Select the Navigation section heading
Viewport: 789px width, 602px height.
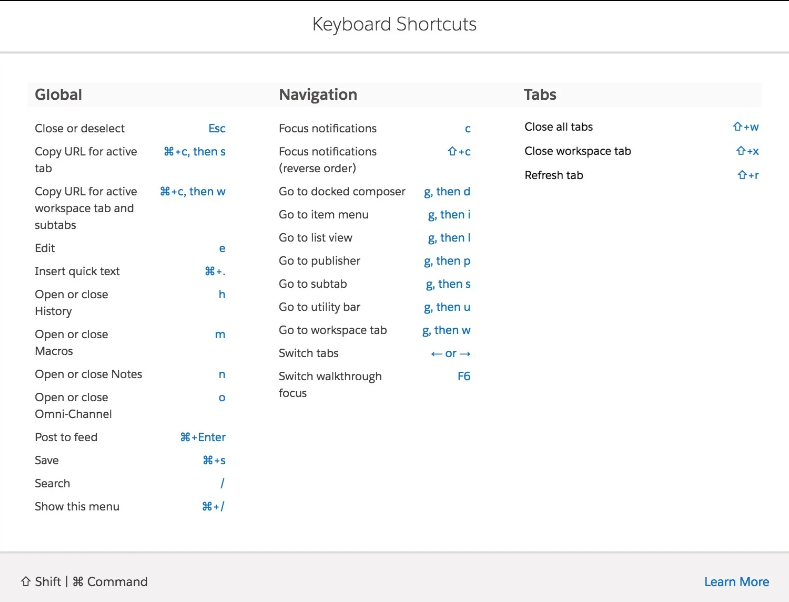(x=317, y=95)
